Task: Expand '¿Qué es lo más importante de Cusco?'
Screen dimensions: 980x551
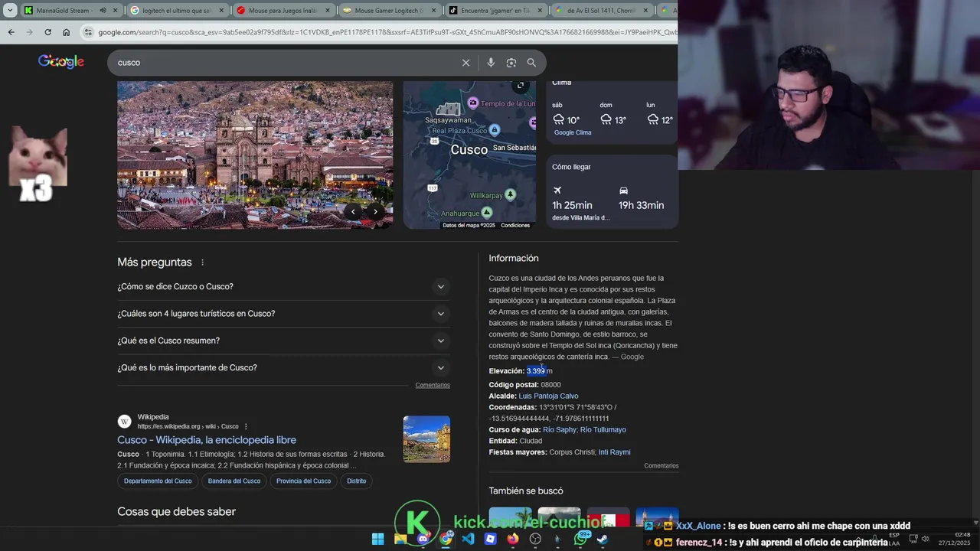Action: [x=283, y=367]
